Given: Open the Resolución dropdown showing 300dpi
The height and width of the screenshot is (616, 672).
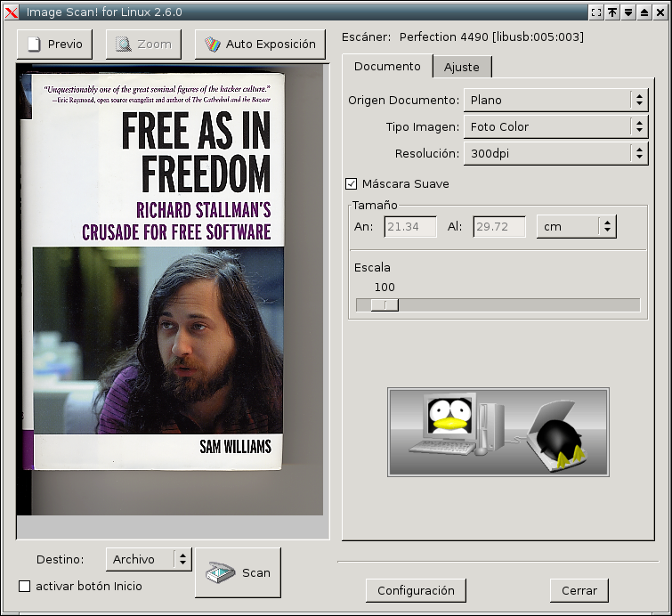Looking at the screenshot, I should tap(556, 153).
